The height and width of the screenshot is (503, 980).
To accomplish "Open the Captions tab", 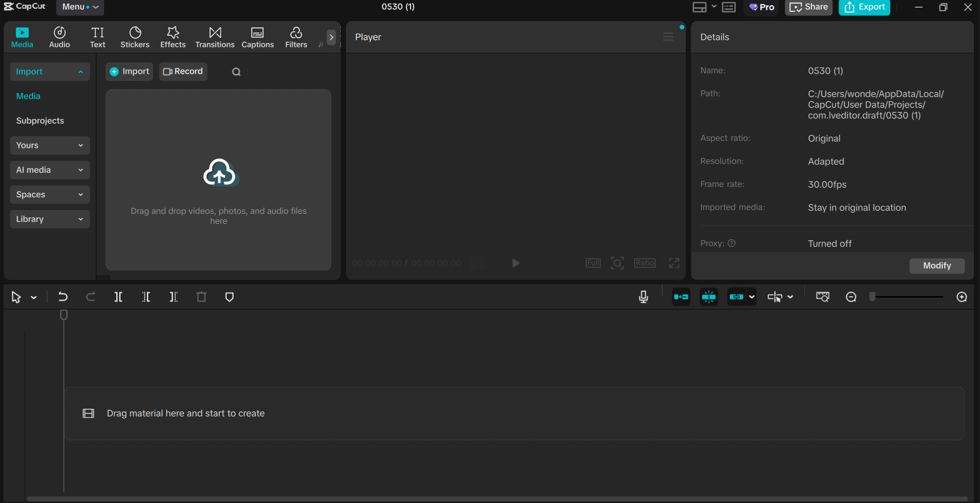I will [257, 37].
